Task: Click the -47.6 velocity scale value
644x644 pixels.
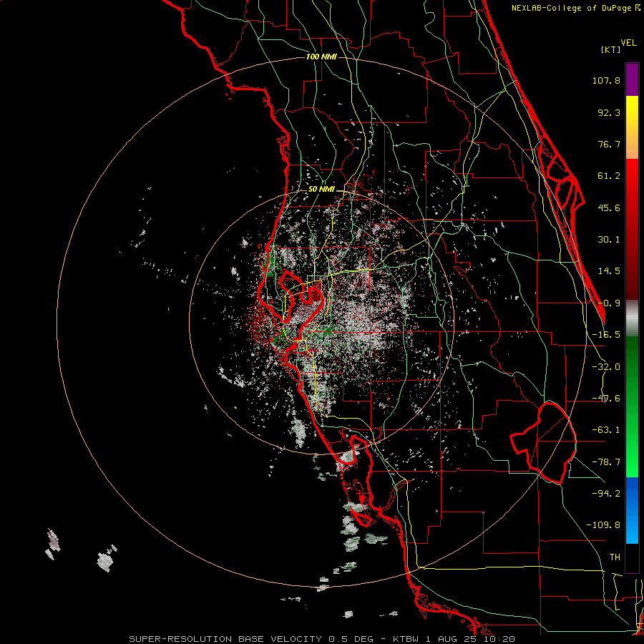Action: point(606,399)
